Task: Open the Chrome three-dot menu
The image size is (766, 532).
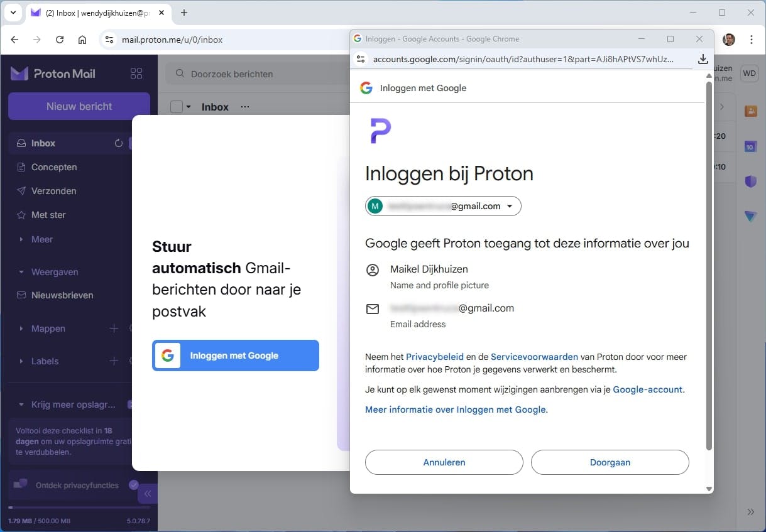Action: click(x=752, y=39)
